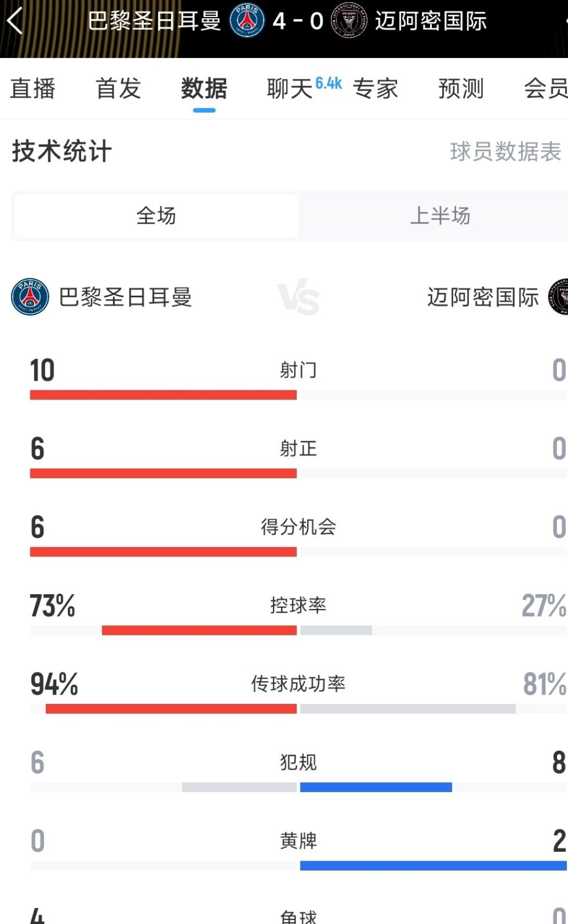Tap the Inter Miami logo in header

[349, 20]
